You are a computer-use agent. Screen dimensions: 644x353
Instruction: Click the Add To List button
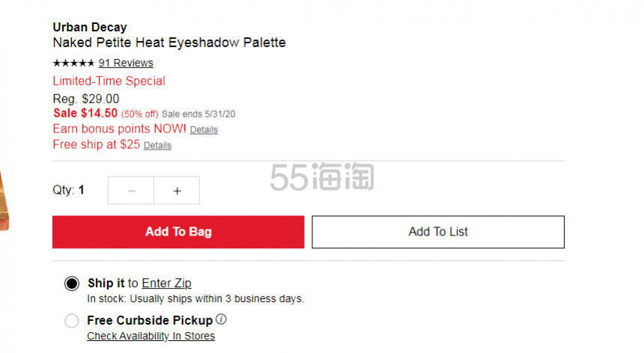[438, 232]
